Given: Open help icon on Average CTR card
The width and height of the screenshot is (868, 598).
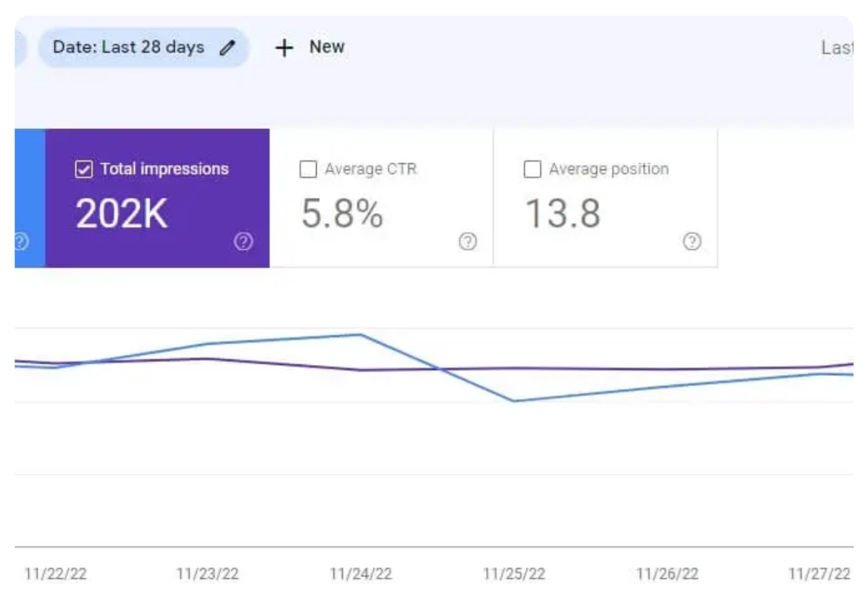Looking at the screenshot, I should pos(468,242).
